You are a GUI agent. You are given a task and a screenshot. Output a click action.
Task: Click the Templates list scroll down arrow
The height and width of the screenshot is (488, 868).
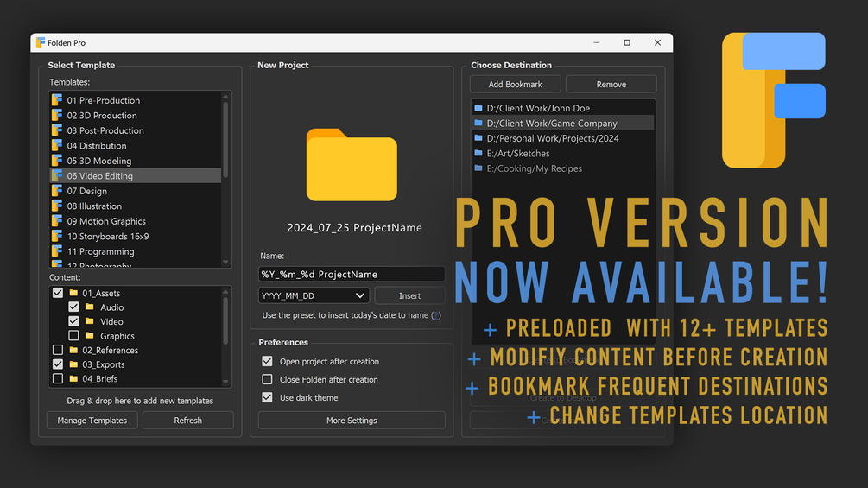(x=225, y=263)
